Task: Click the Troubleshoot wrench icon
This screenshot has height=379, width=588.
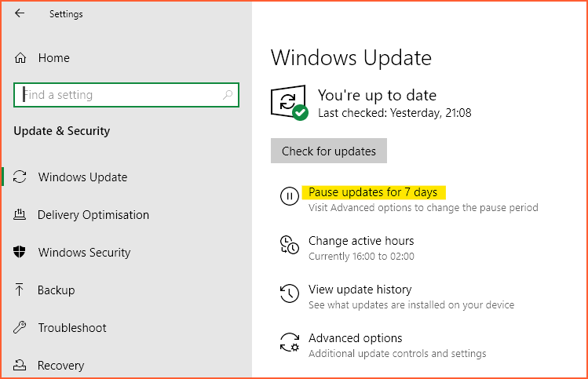Action: pyautogui.click(x=21, y=328)
